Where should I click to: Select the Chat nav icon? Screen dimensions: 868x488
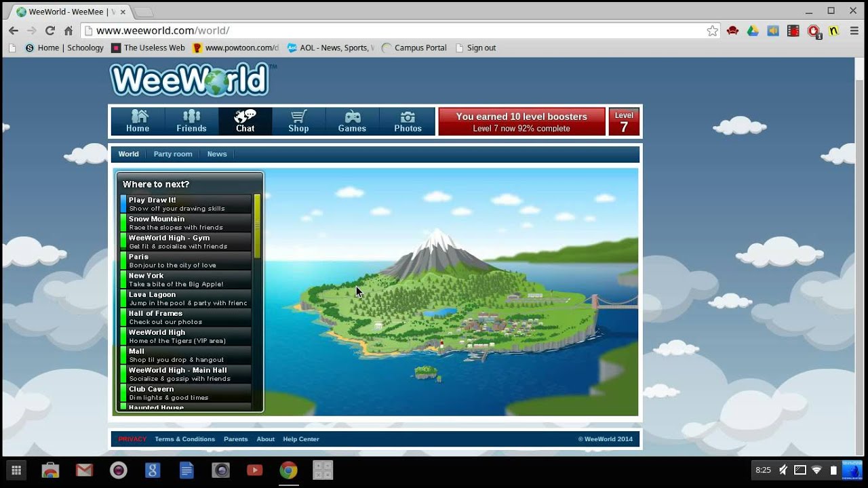click(x=245, y=121)
